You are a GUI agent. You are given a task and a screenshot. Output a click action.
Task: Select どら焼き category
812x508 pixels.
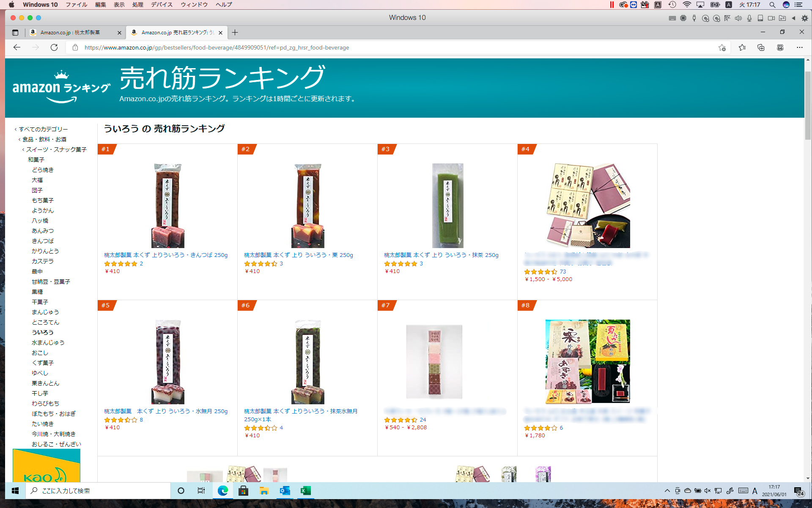pyautogui.click(x=43, y=170)
